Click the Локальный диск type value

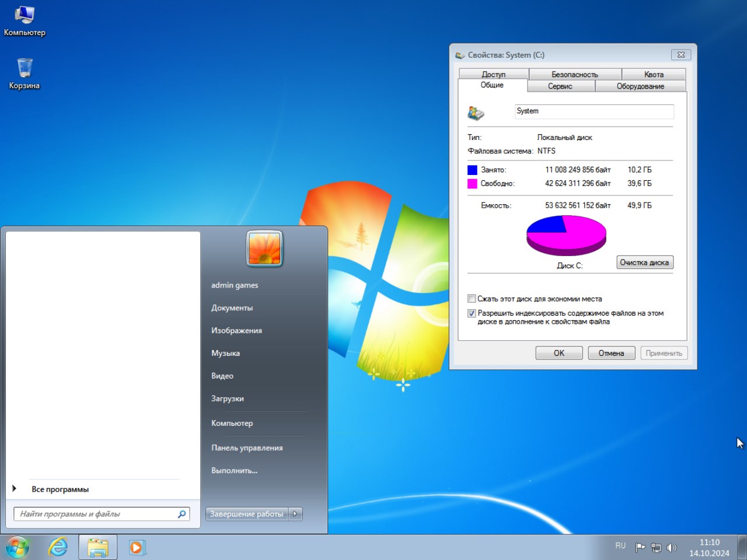[564, 138]
